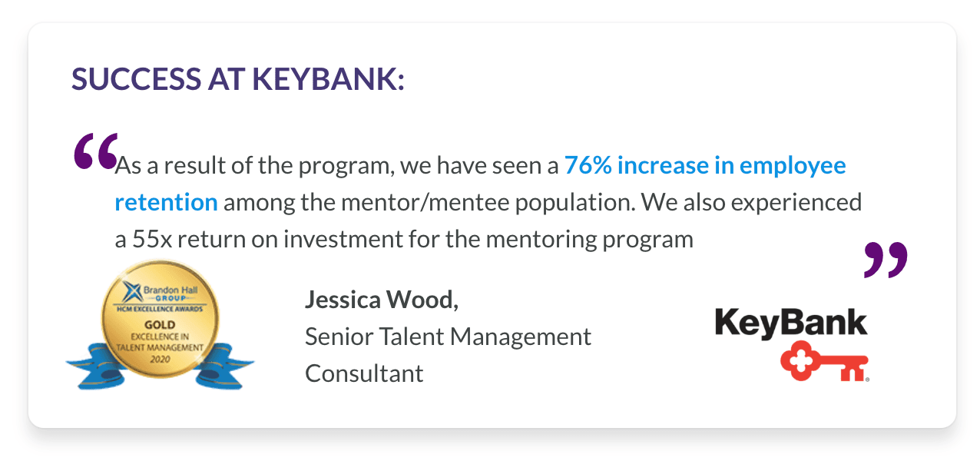Click the 'Senior Talent Management' title text

pos(448,336)
